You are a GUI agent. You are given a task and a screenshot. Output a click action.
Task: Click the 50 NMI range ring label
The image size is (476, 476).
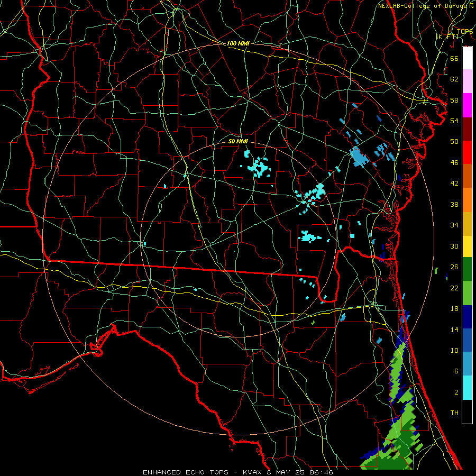pos(238,141)
